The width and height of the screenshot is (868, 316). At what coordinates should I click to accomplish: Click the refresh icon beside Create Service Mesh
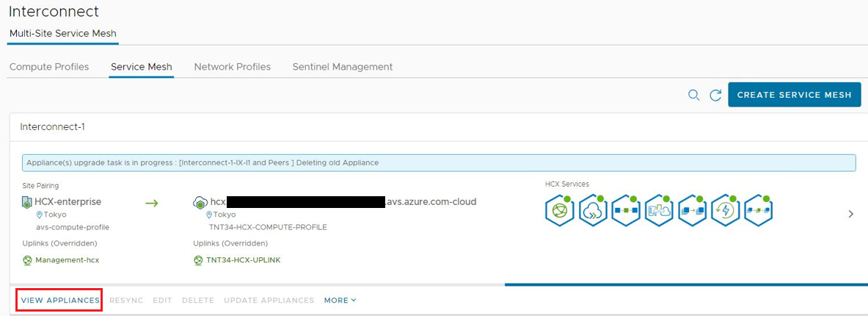(x=715, y=96)
